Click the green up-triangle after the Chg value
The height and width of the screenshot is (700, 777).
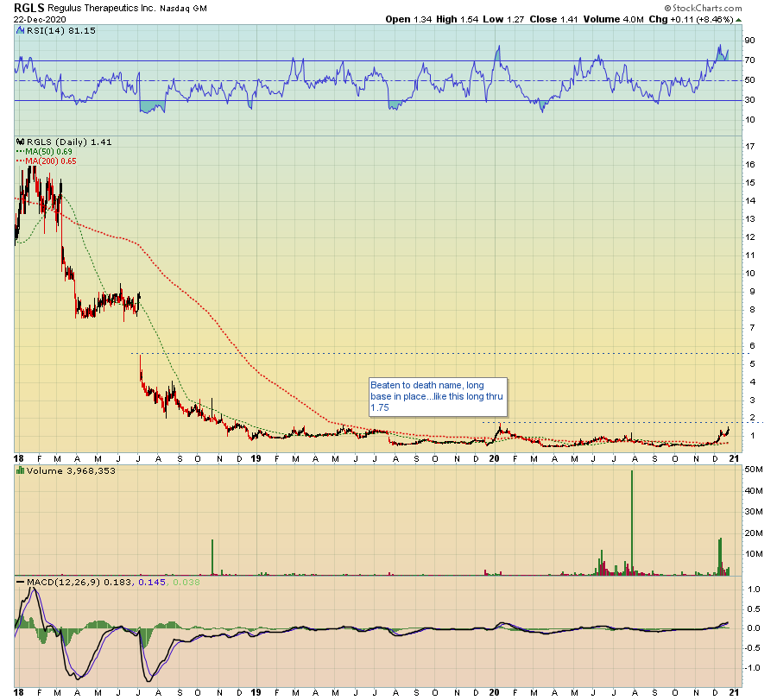click(738, 20)
